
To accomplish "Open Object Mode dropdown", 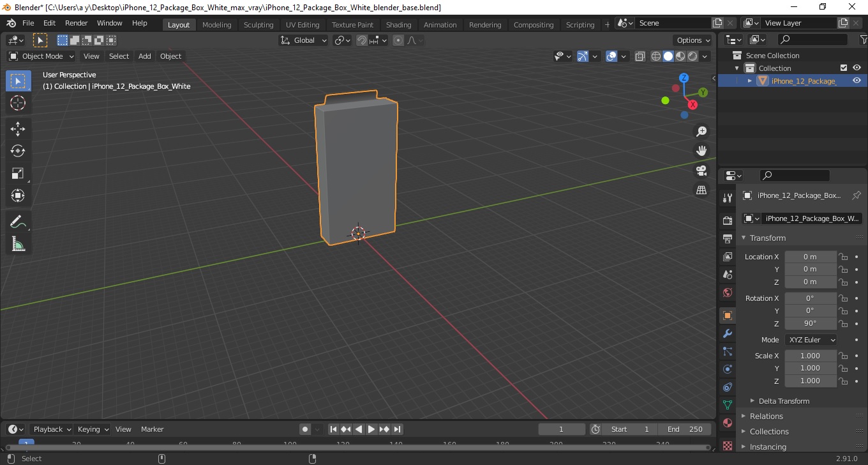I will (x=41, y=56).
